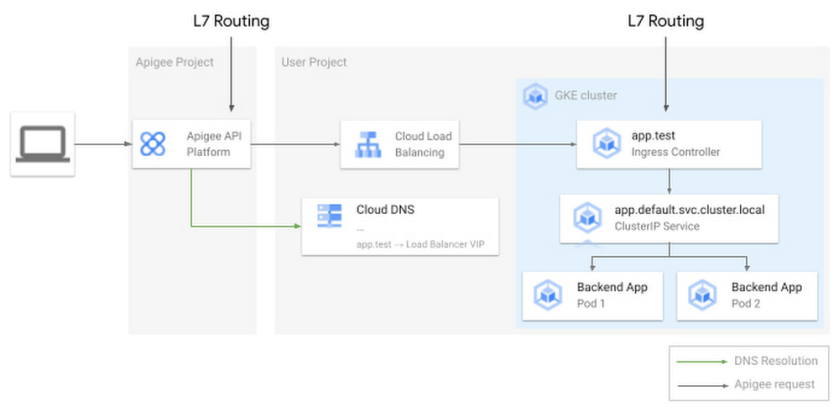This screenshot has width=839, height=412.
Task: Click the Apigee Project group label
Action: [174, 62]
